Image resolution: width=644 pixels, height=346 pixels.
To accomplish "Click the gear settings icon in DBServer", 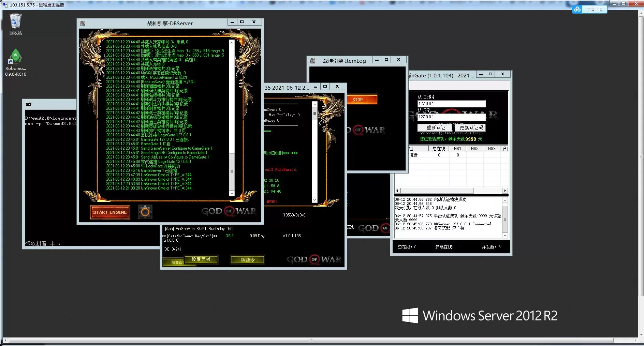I will (145, 212).
